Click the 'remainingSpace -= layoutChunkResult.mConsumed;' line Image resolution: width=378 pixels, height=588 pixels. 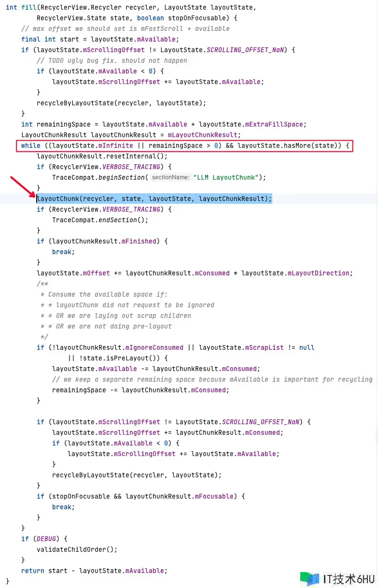(141, 390)
